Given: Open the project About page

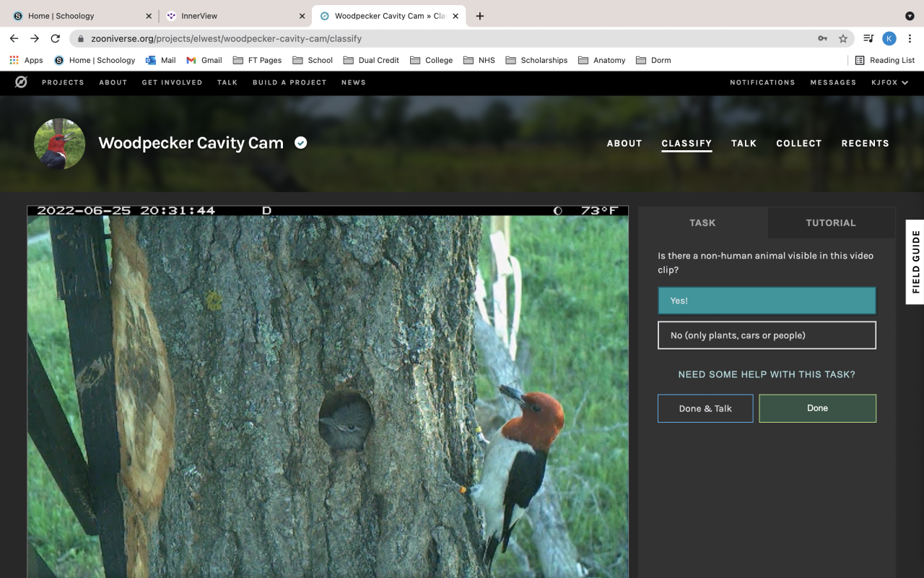Looking at the screenshot, I should (x=624, y=143).
